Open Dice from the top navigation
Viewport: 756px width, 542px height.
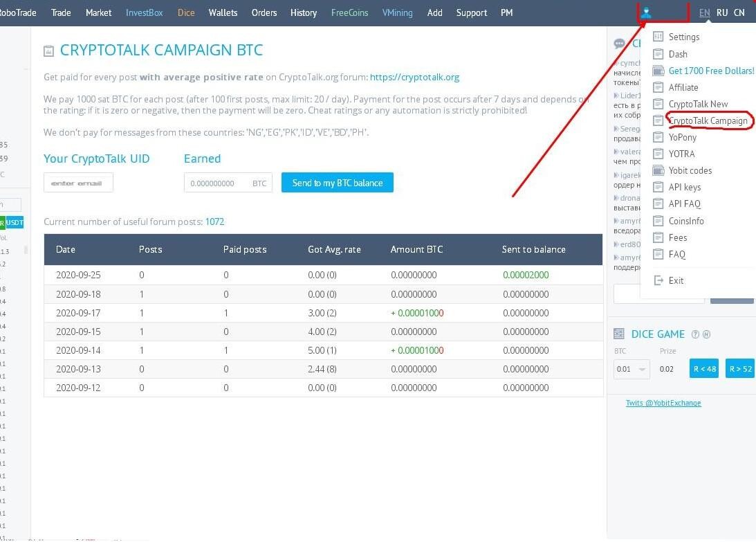[x=186, y=12]
